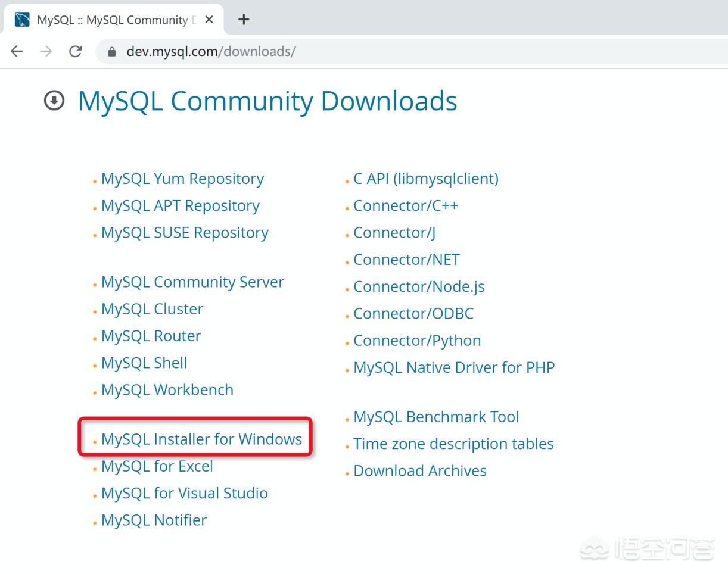Open the Connector/ODBC link
The width and height of the screenshot is (728, 574).
tap(413, 313)
